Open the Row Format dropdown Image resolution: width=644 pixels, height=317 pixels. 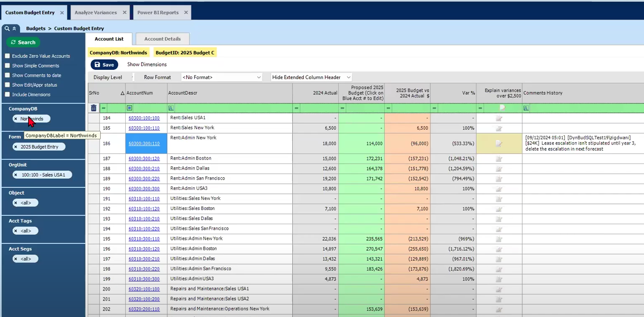tap(221, 77)
